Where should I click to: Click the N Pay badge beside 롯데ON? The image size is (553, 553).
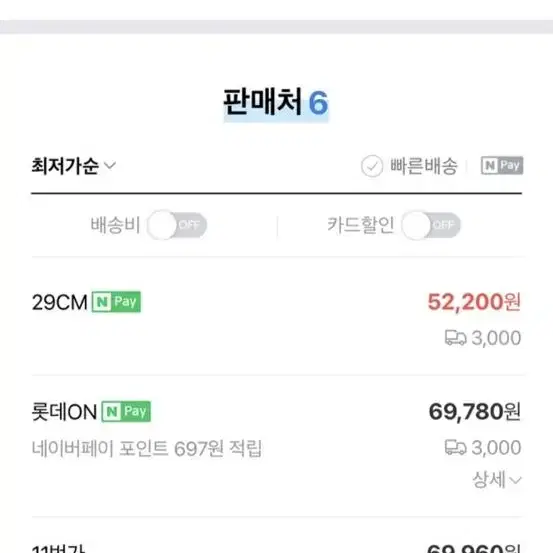126,411
